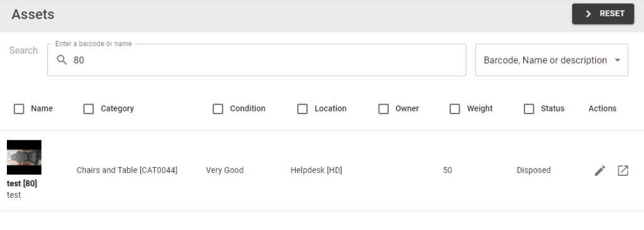Open the test asset thumbnail image
Screen dimensions: 644x230
[25, 157]
